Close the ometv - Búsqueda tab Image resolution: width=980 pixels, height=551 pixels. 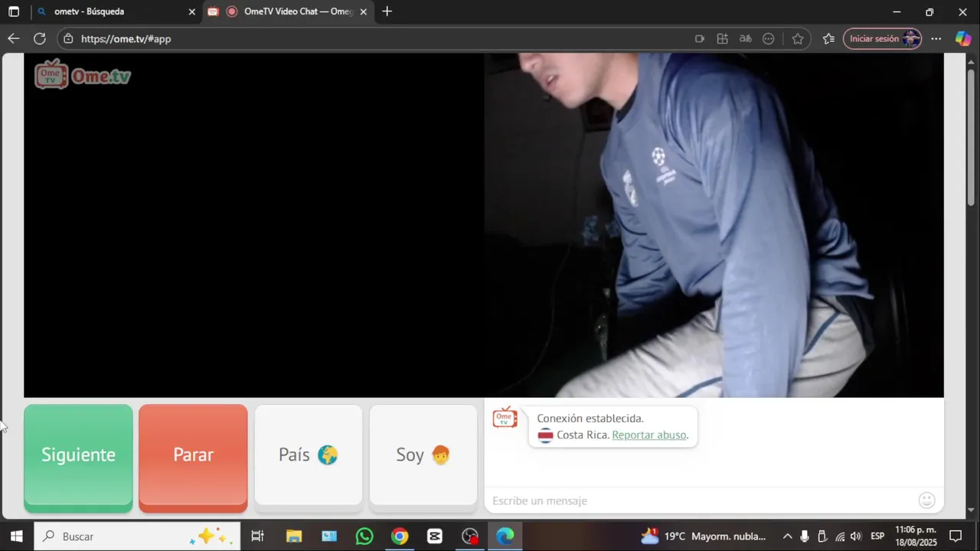click(x=191, y=11)
